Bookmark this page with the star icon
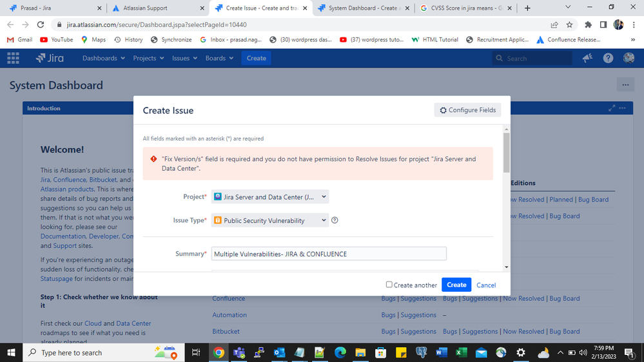Screen dimensions: 644x362 tap(569, 24)
